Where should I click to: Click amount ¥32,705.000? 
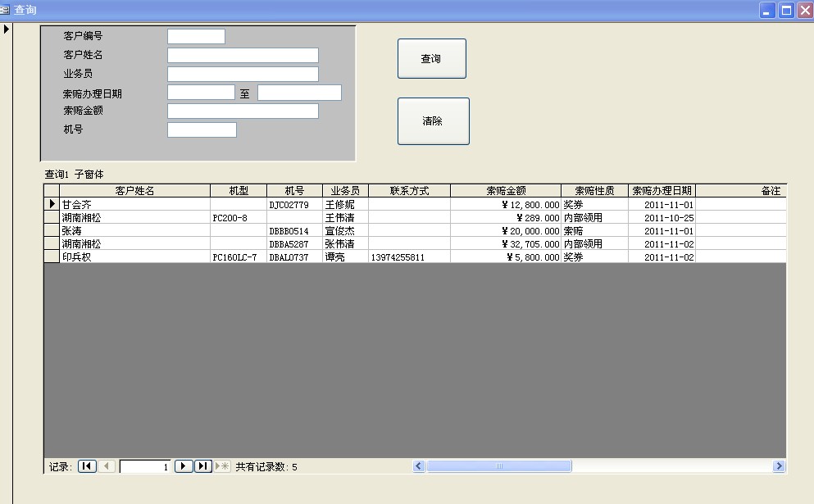click(x=506, y=244)
